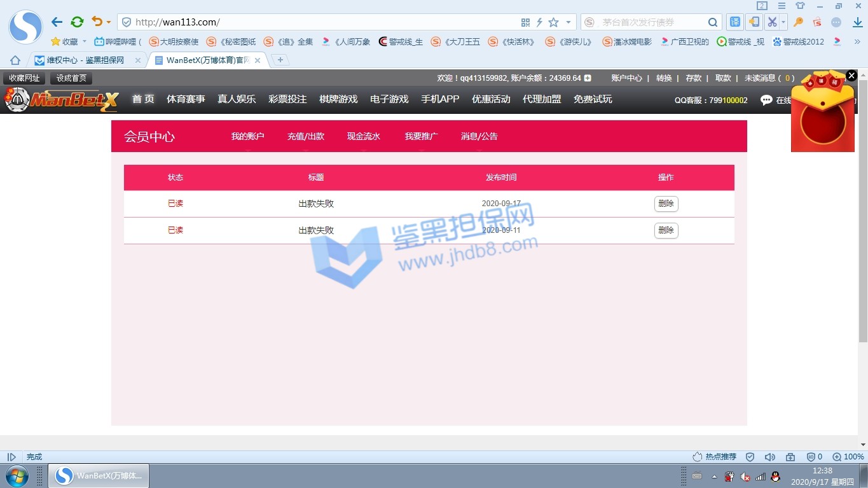This screenshot has width=868, height=488.
Task: Refresh the page with the green reload icon
Action: [x=77, y=22]
